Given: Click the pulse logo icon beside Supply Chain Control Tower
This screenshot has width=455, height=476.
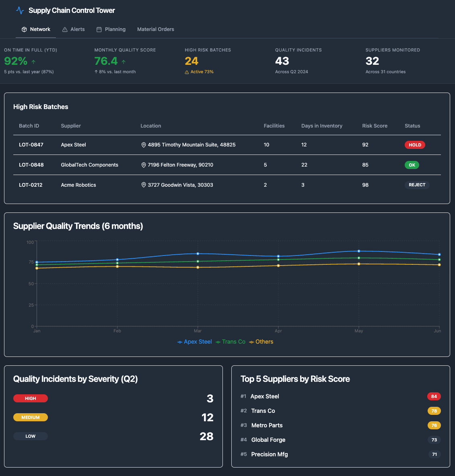Looking at the screenshot, I should click(x=20, y=10).
